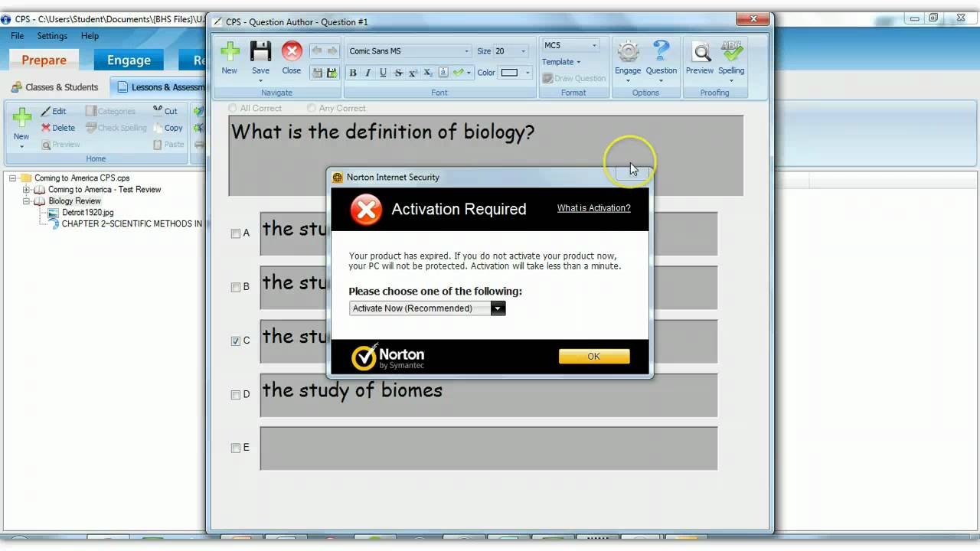Go to previous question with left arrow
This screenshot has height=551, width=980.
[x=317, y=51]
